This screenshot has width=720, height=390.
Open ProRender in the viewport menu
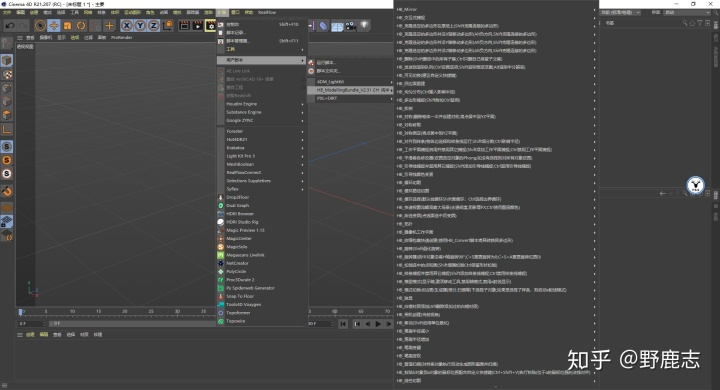click(x=121, y=38)
